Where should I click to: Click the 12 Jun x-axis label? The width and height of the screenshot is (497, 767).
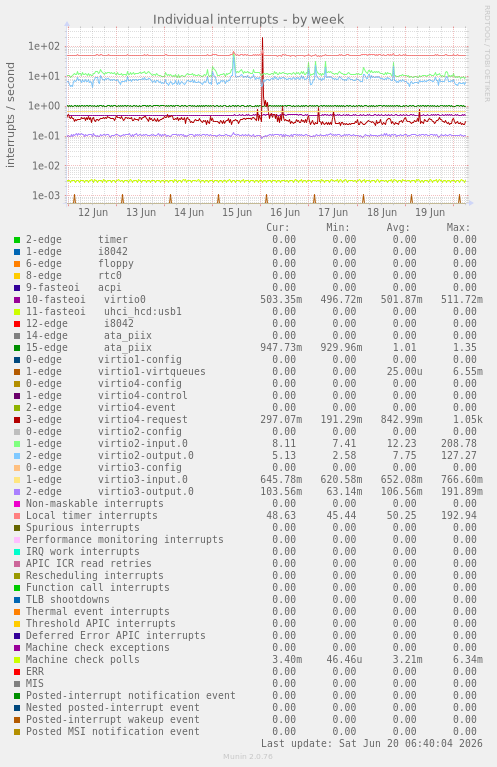tap(93, 212)
